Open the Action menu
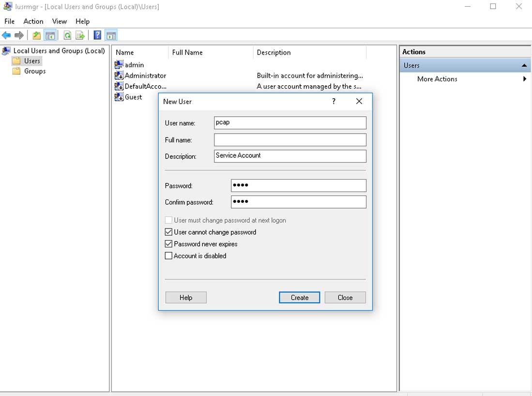This screenshot has width=532, height=396. [x=33, y=21]
